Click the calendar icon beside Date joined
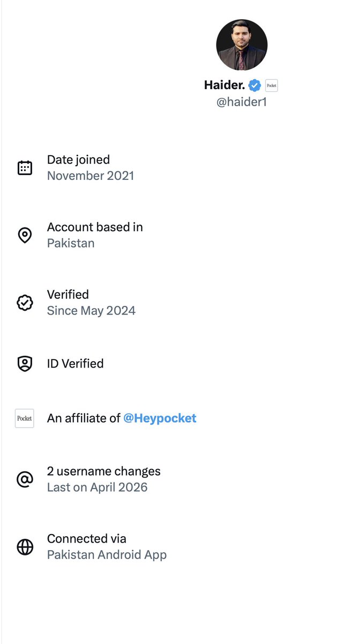 coord(25,168)
